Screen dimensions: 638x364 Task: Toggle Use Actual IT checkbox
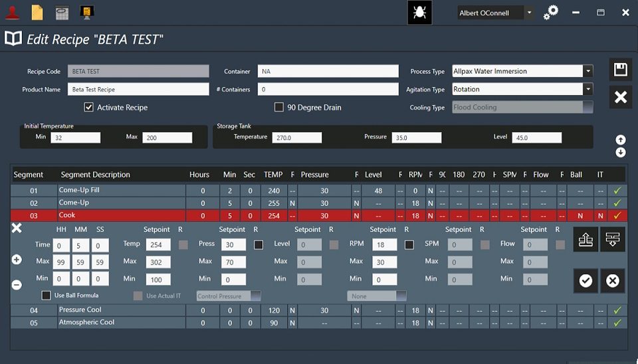[138, 296]
